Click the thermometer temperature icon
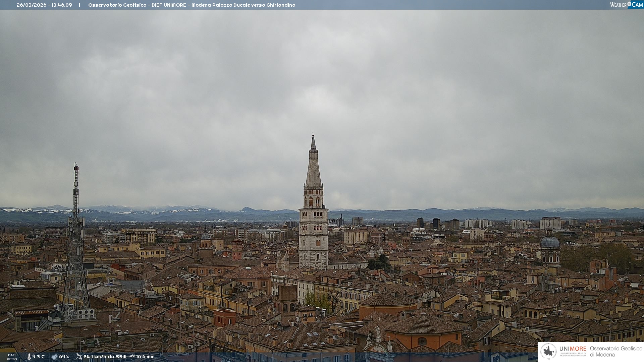The image size is (644, 362). pyautogui.click(x=29, y=357)
